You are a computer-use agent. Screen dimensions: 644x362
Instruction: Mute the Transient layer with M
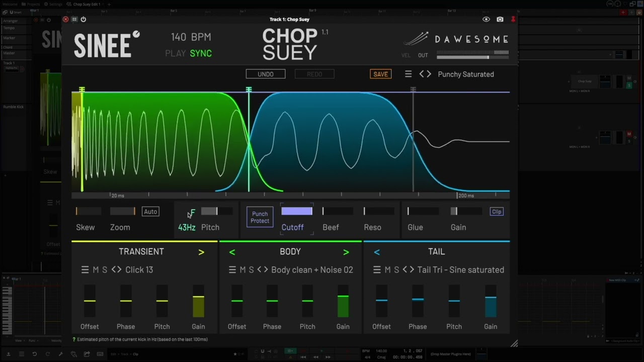pos(96,270)
